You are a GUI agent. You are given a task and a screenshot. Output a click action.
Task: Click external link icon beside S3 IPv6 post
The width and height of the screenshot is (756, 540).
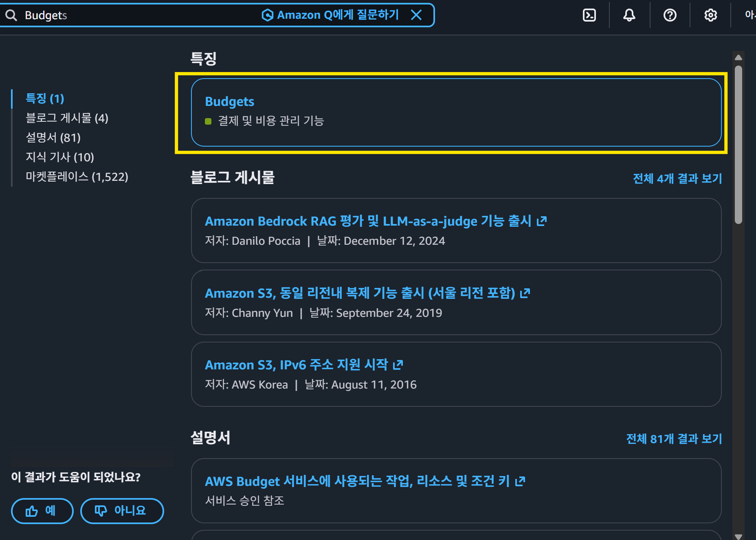point(398,365)
